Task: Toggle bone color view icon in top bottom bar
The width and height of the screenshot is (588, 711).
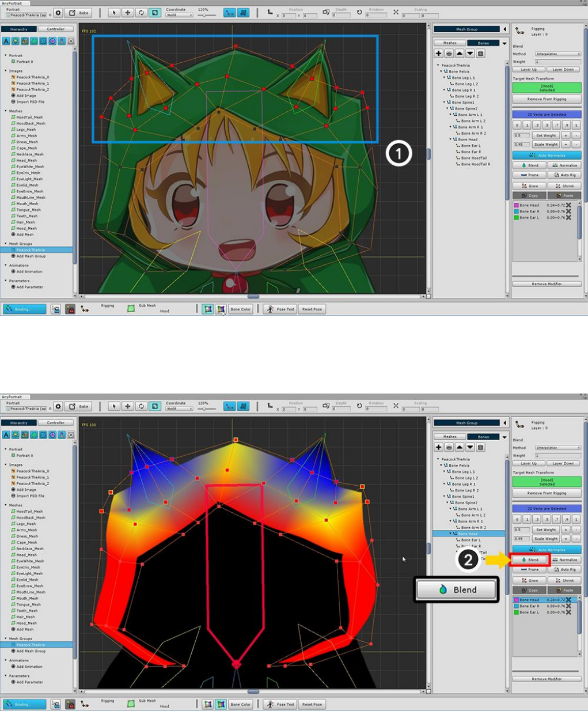Action: [x=208, y=309]
